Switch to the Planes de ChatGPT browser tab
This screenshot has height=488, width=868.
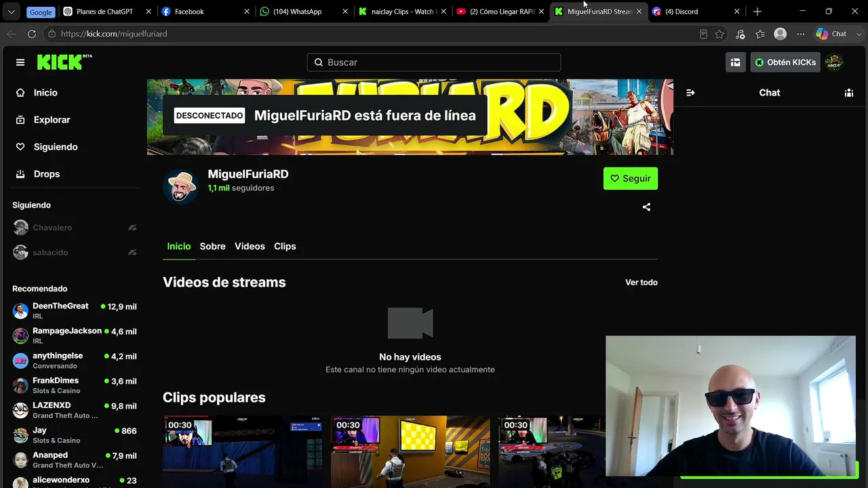click(107, 12)
